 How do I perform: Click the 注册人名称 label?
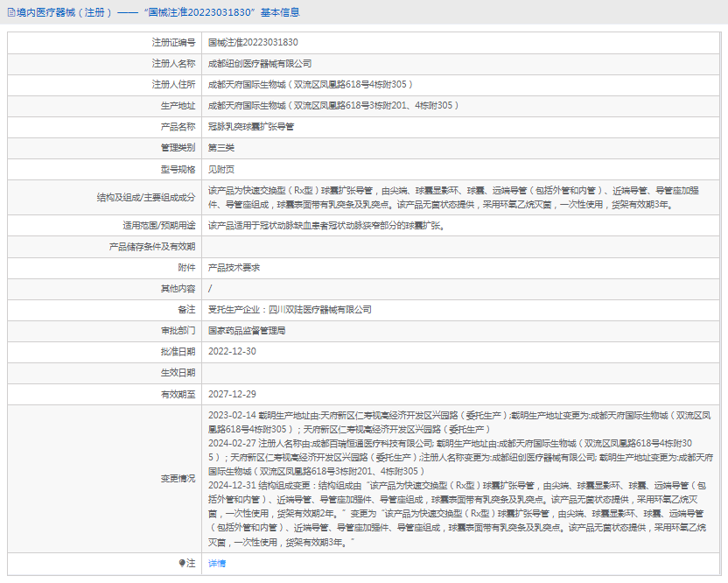173,64
